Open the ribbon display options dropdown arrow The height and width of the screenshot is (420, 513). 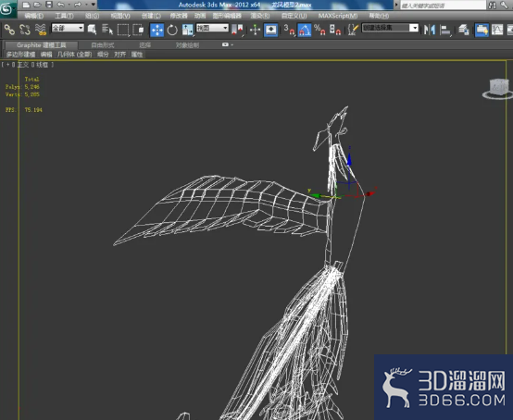tap(232, 44)
